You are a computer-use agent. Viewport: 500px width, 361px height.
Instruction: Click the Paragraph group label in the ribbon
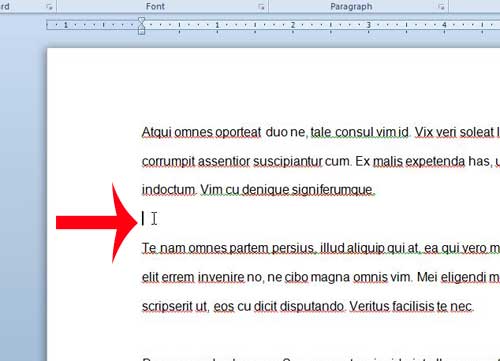click(351, 6)
